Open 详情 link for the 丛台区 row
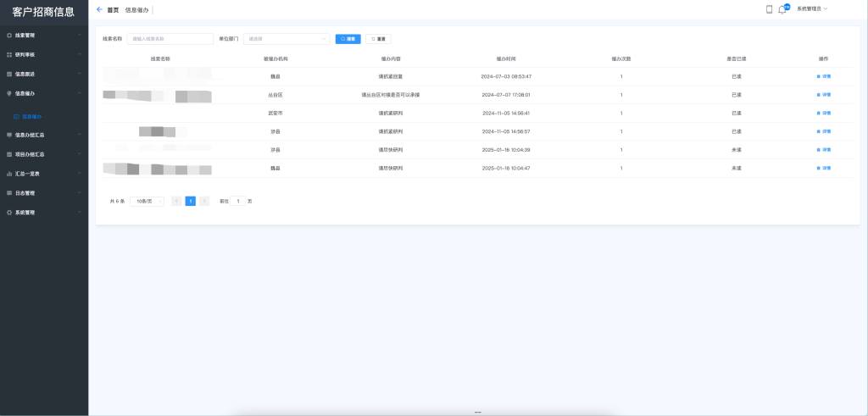868x416 pixels. pyautogui.click(x=824, y=95)
